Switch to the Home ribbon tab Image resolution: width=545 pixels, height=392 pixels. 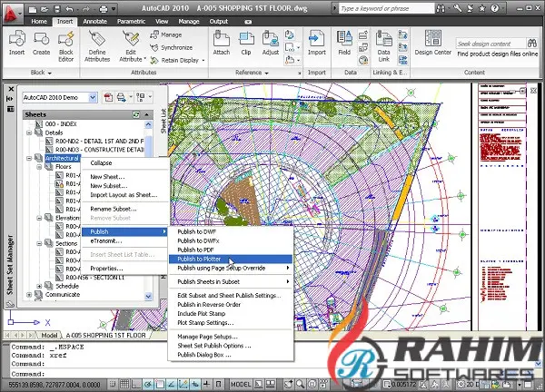click(x=39, y=21)
